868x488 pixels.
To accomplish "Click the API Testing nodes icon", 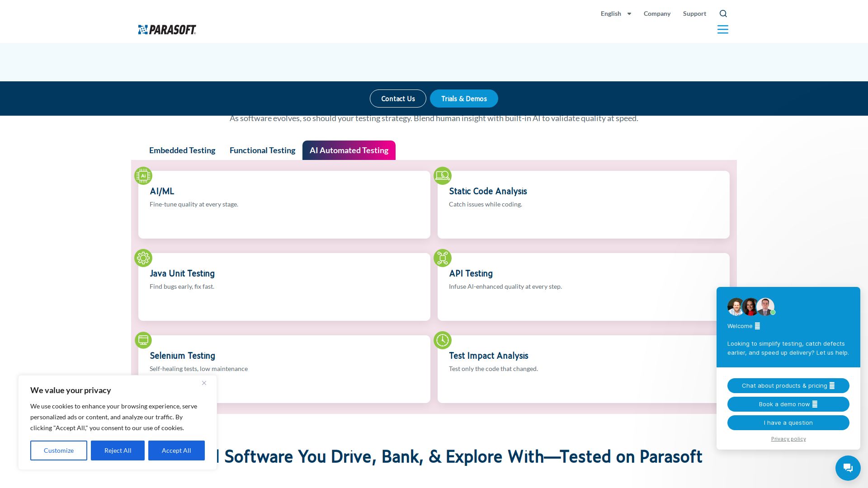I will coord(443,258).
